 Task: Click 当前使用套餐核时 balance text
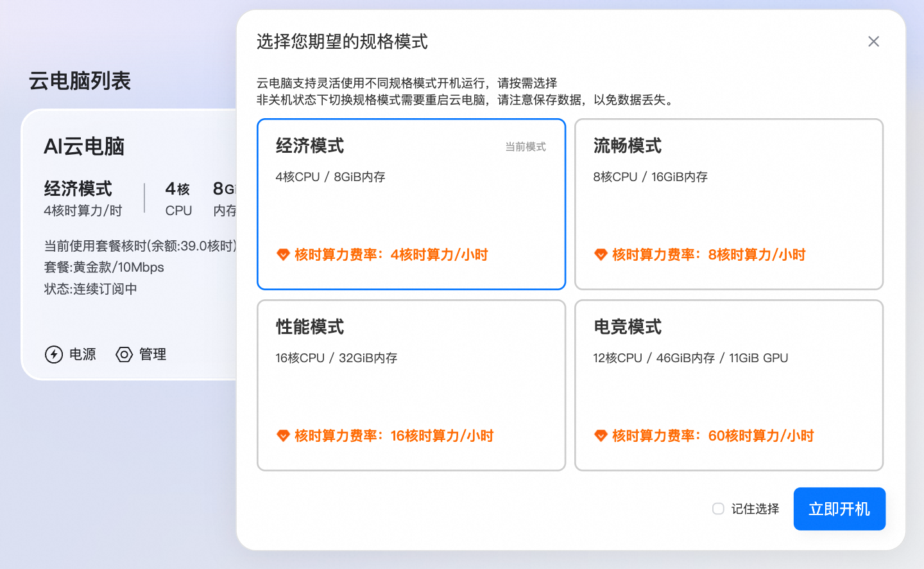point(141,246)
